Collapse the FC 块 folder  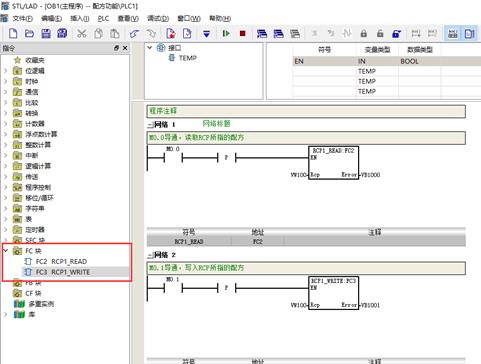pyautogui.click(x=5, y=250)
